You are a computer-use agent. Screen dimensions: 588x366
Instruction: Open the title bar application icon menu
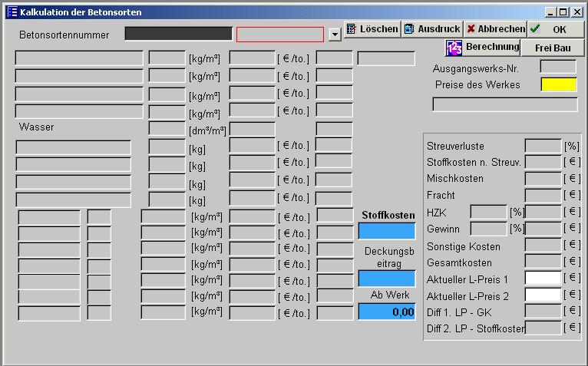pyautogui.click(x=11, y=12)
